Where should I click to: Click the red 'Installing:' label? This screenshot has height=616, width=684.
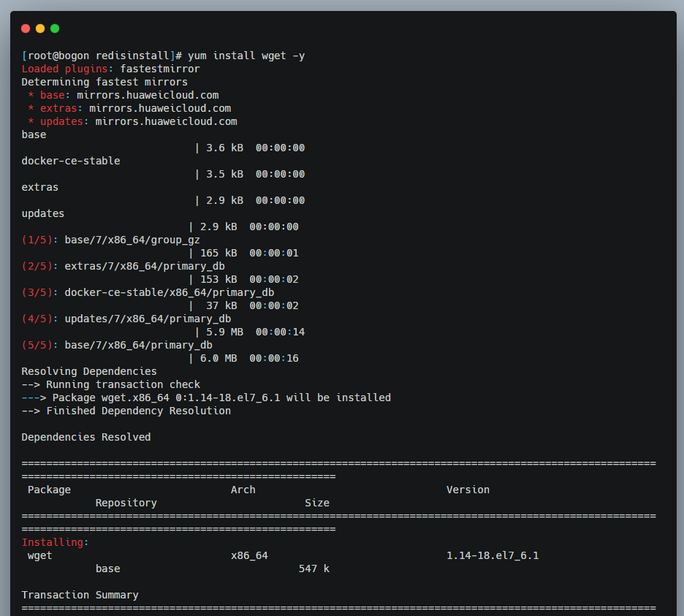click(x=55, y=542)
